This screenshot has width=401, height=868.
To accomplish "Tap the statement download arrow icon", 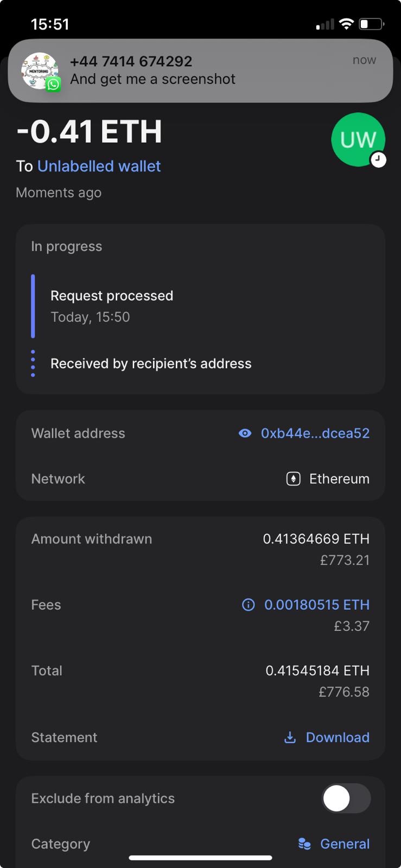I will (x=290, y=737).
